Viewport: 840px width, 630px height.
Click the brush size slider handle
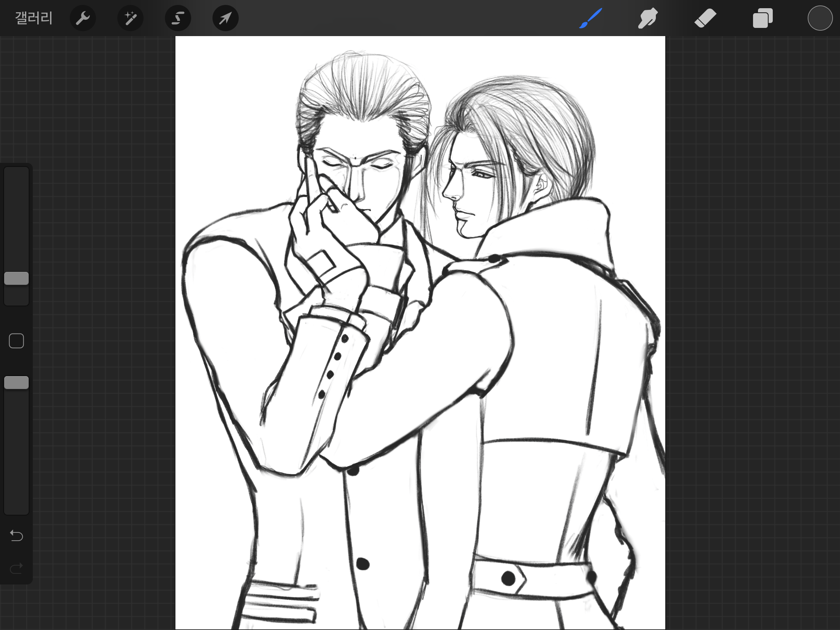tap(16, 278)
